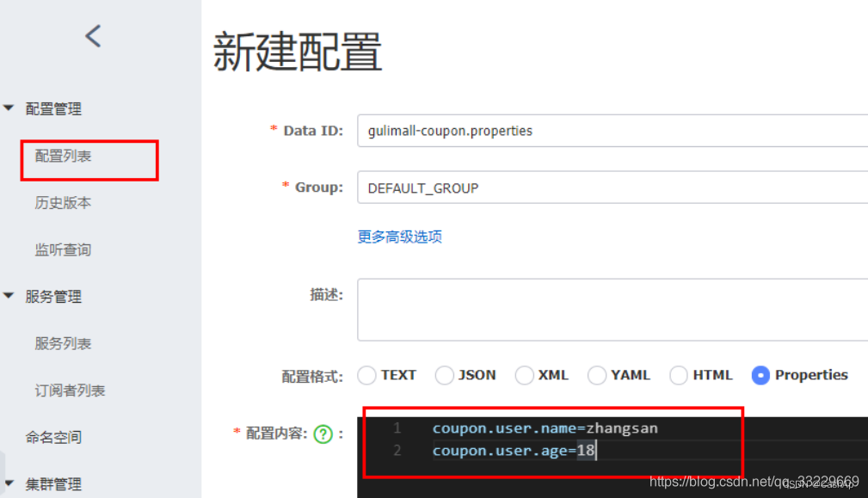Select the JSON format radio button
This screenshot has width=868, height=498.
(x=444, y=375)
